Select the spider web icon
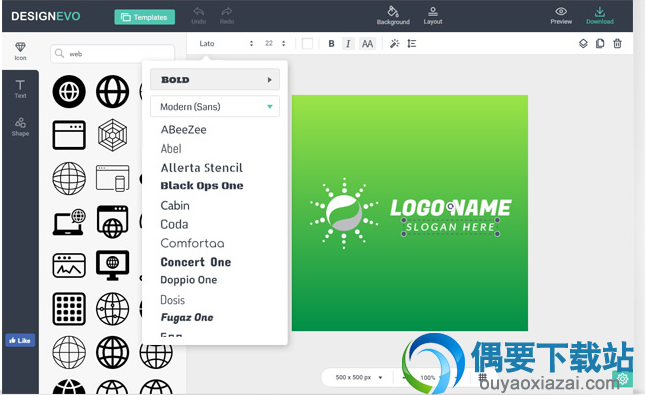Image resolution: width=645 pixels, height=395 pixels. pyautogui.click(x=112, y=135)
